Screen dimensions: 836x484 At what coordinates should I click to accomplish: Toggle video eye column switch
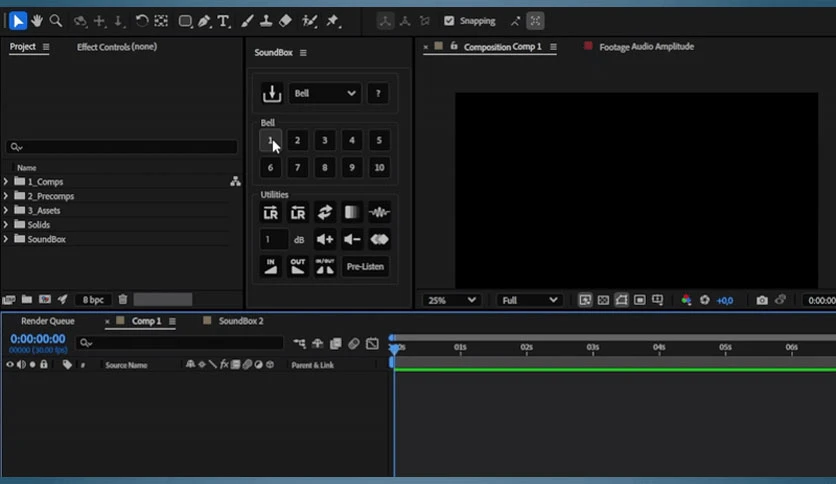(10, 365)
